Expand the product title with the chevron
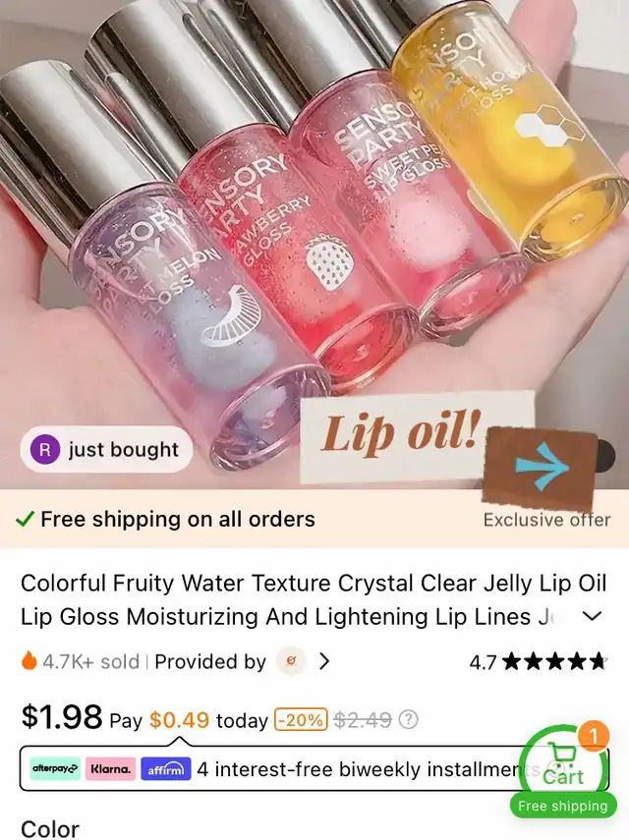The height and width of the screenshot is (840, 629). pos(592,617)
